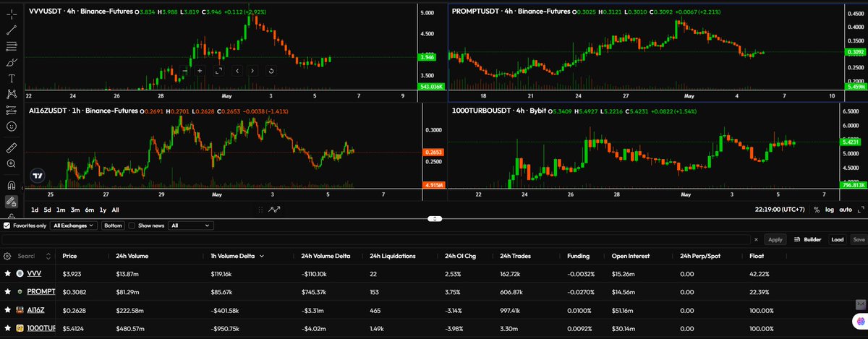This screenshot has height=339, width=868.
Task: Reset the VVVUSDT chart view
Action: click(271, 71)
